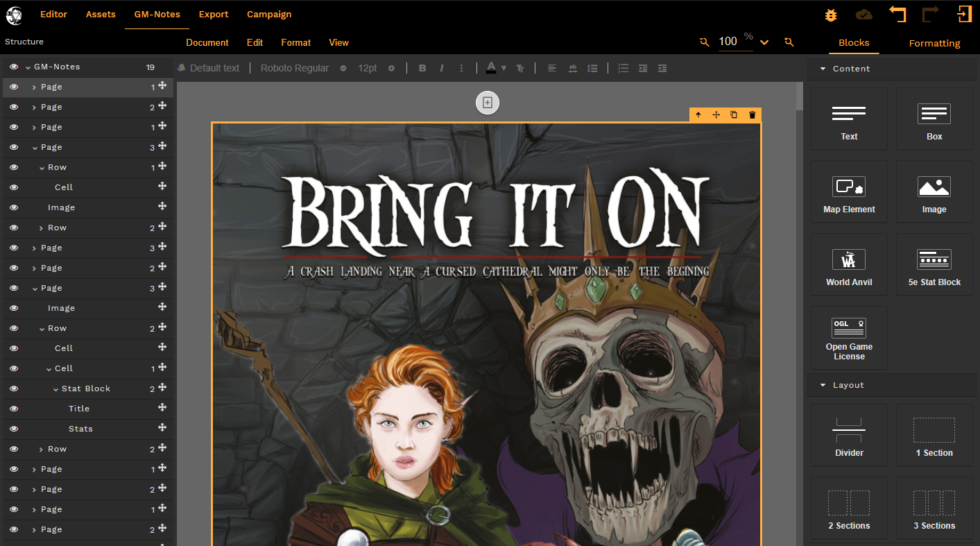Screen dimensions: 980x546
Task: Open the zoom percentage dropdown arrow
Action: [764, 42]
